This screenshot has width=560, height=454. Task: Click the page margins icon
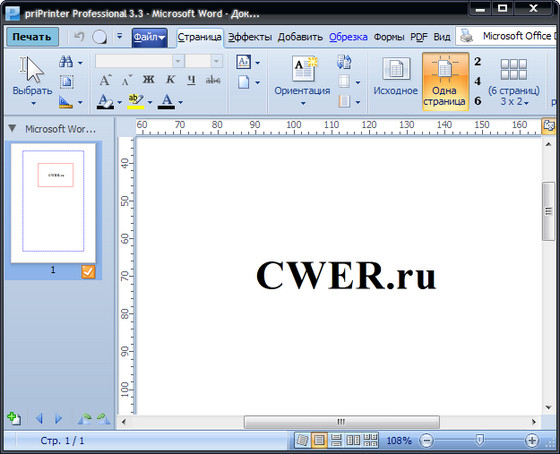click(344, 82)
